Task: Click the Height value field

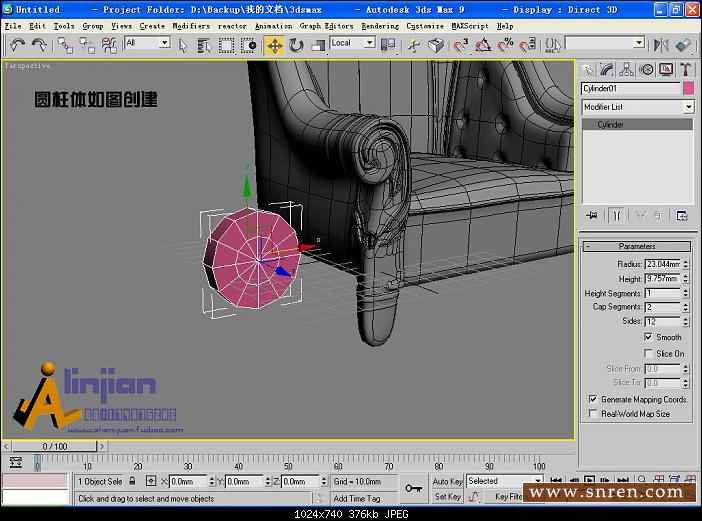Action: coord(662,278)
